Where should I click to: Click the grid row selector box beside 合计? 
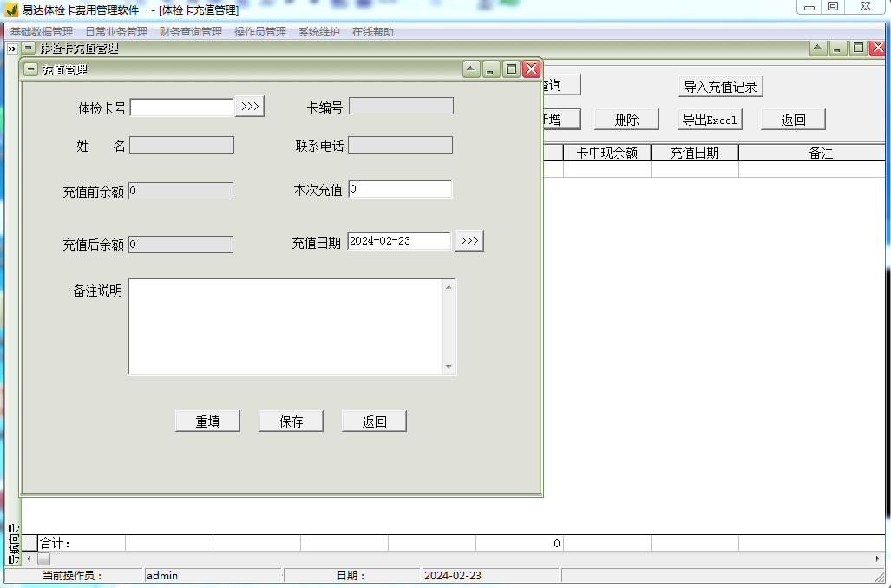pyautogui.click(x=29, y=543)
